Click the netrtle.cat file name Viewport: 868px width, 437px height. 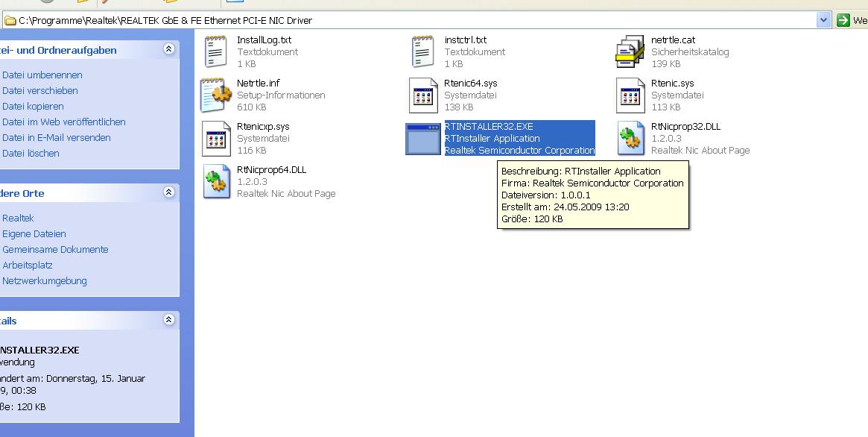pos(673,40)
